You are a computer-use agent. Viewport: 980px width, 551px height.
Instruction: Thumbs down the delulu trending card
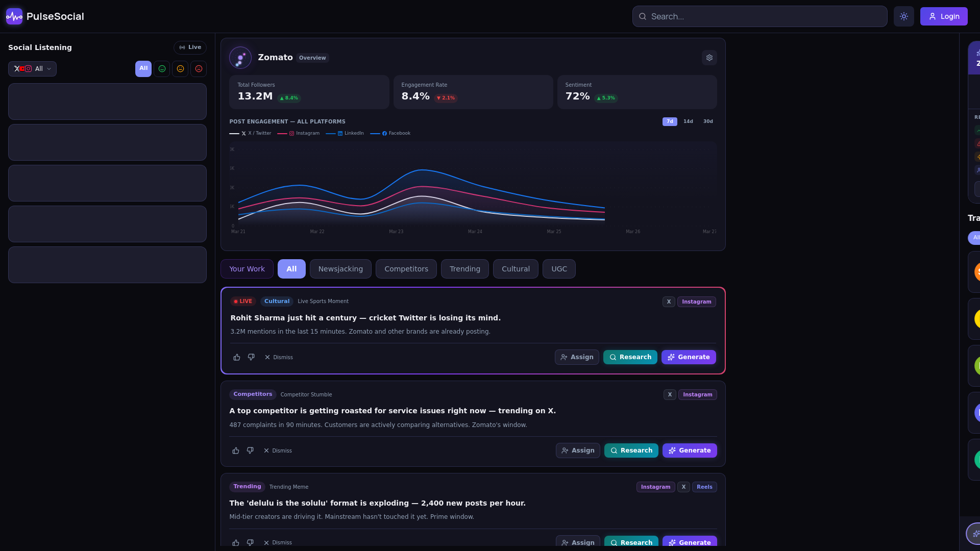pos(250,542)
